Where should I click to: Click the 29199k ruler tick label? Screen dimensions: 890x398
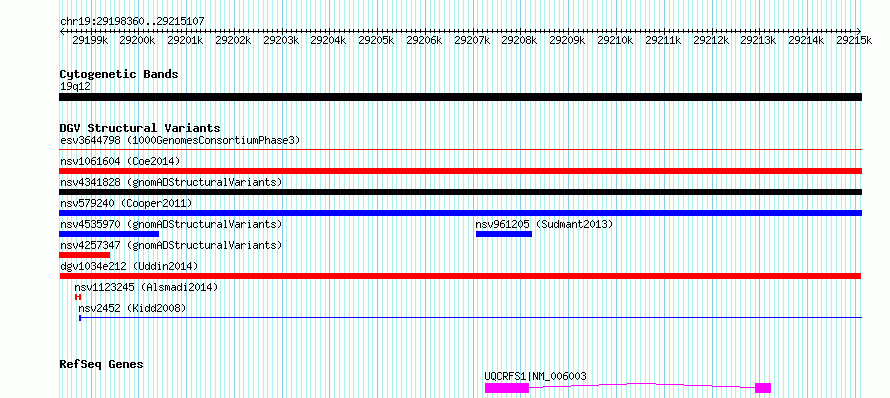click(x=90, y=40)
